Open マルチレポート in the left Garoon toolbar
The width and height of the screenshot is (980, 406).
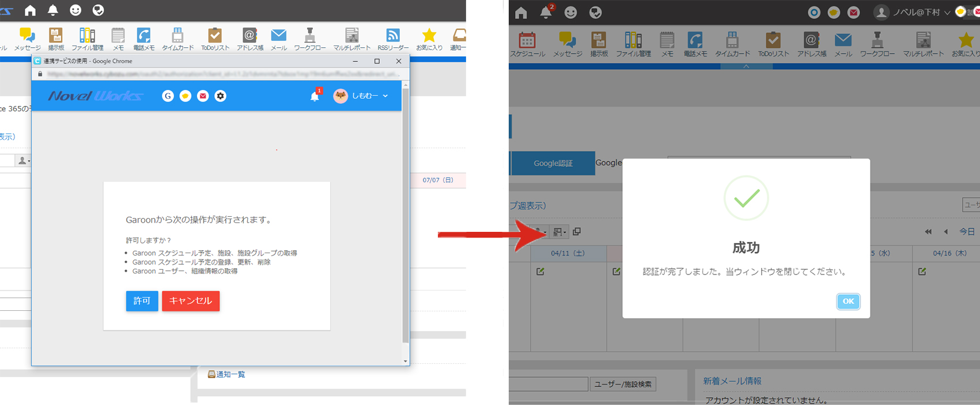pyautogui.click(x=351, y=39)
